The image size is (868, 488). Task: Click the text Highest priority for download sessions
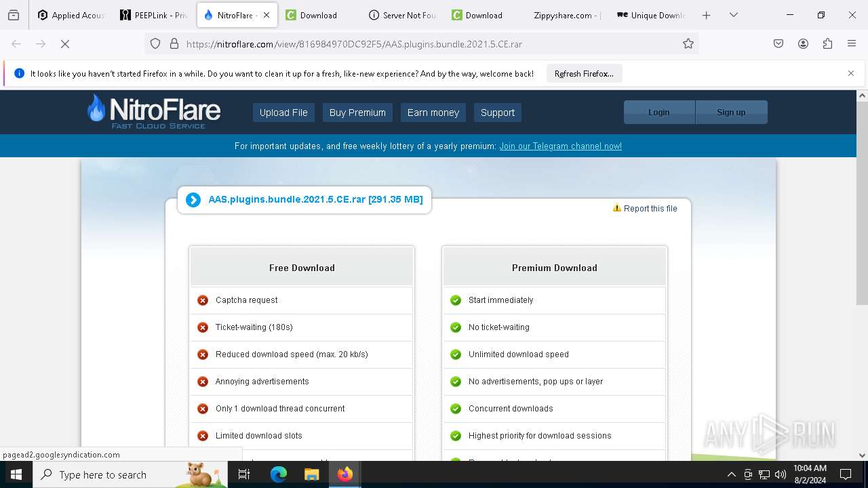(x=540, y=436)
